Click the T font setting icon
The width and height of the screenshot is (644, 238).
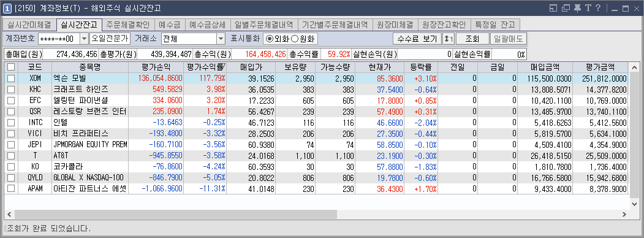point(588,8)
